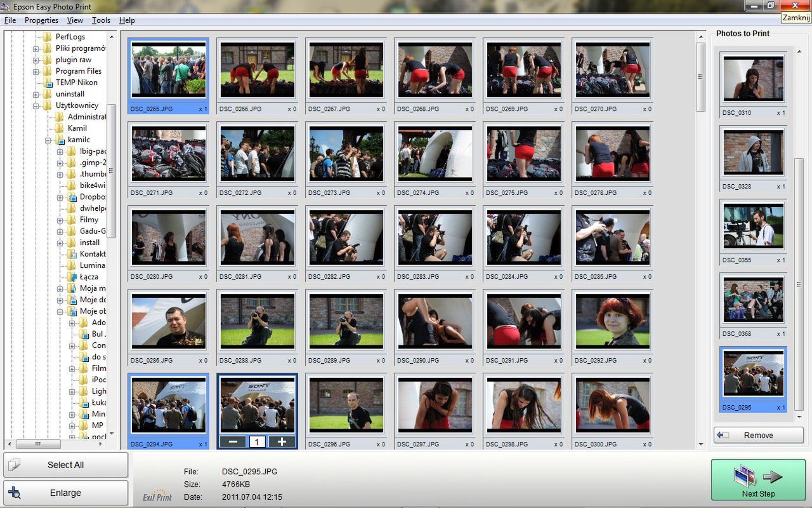
Task: Expand the Pliki programów folder
Action: click(36, 48)
